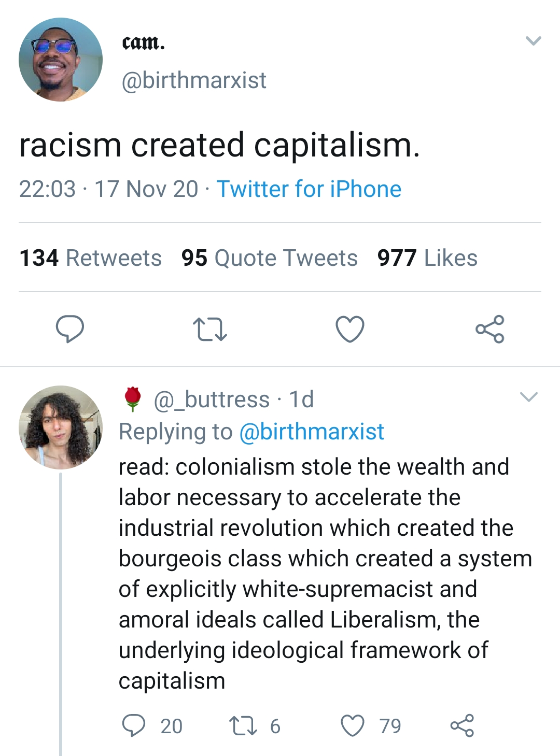
Task: Share the main tweet
Action: pos(490,329)
